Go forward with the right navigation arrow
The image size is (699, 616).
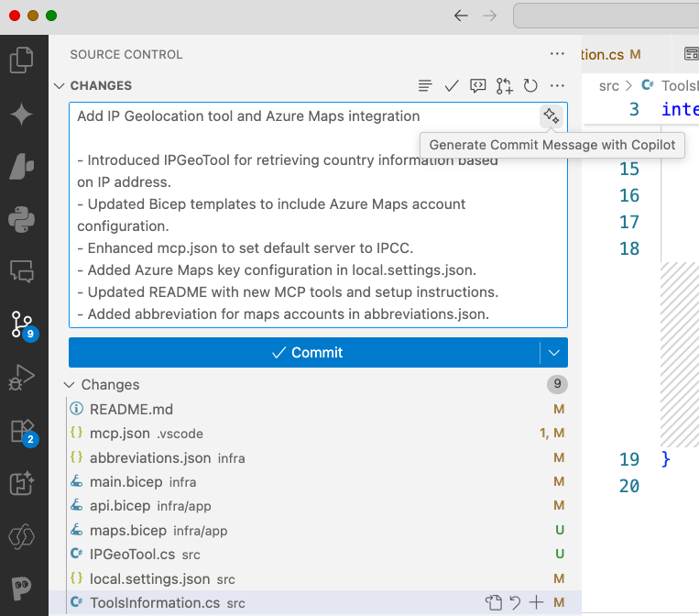(x=490, y=16)
